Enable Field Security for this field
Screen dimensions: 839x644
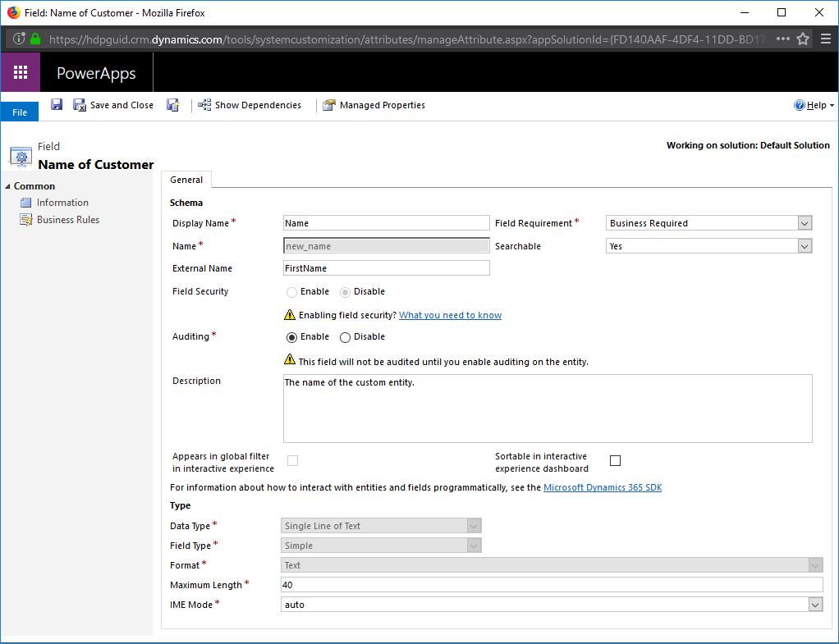[291, 291]
